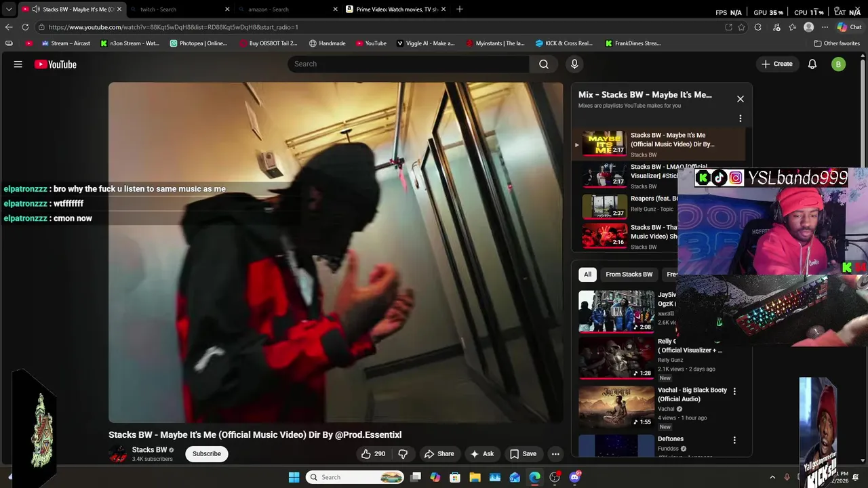Dislike the video with thumbs down
Image resolution: width=868 pixels, height=488 pixels.
pos(403,454)
